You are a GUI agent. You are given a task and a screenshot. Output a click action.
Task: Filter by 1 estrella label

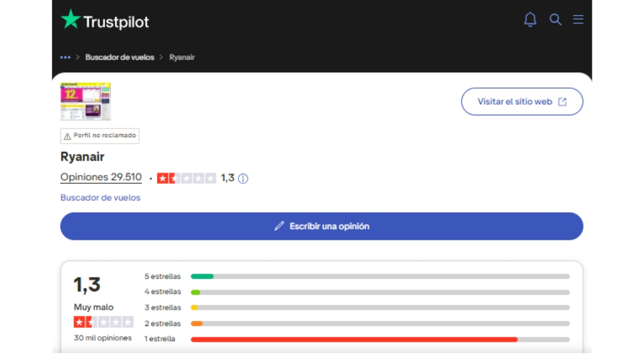[x=160, y=339]
